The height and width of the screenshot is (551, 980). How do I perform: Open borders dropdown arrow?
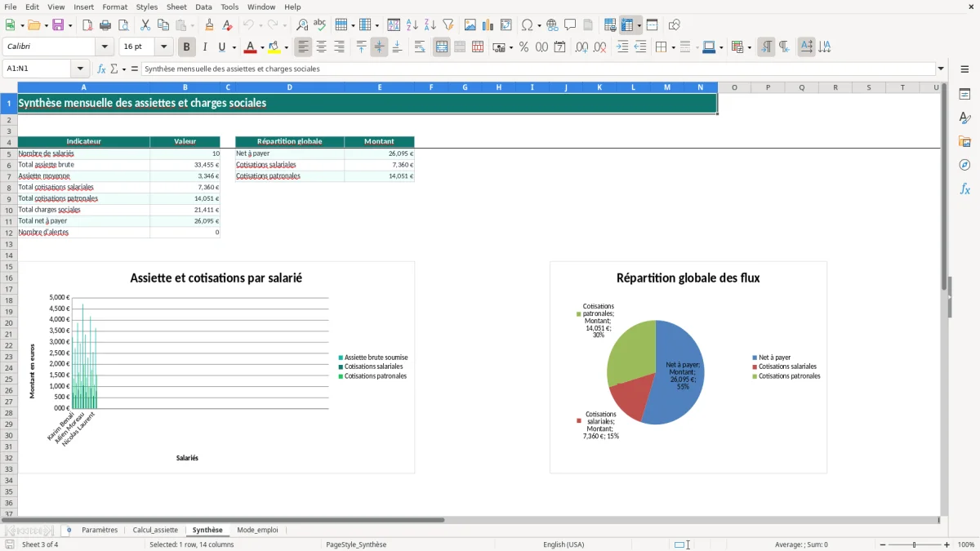672,47
